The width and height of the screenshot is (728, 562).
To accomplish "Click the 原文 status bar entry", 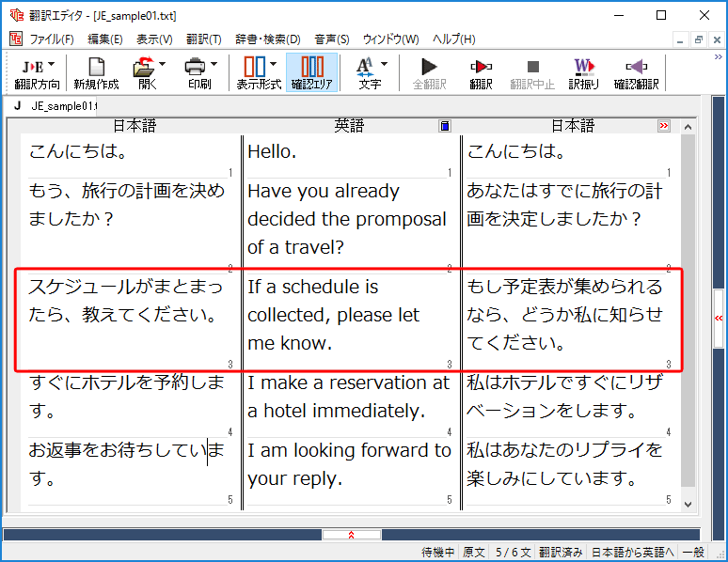I will click(x=473, y=553).
